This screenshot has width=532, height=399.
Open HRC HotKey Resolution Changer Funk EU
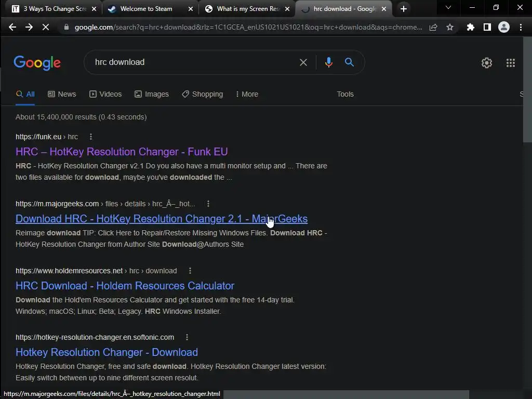click(122, 152)
